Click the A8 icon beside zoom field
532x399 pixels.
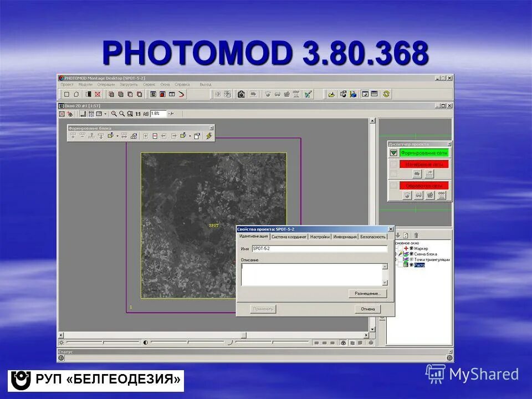[x=146, y=114]
